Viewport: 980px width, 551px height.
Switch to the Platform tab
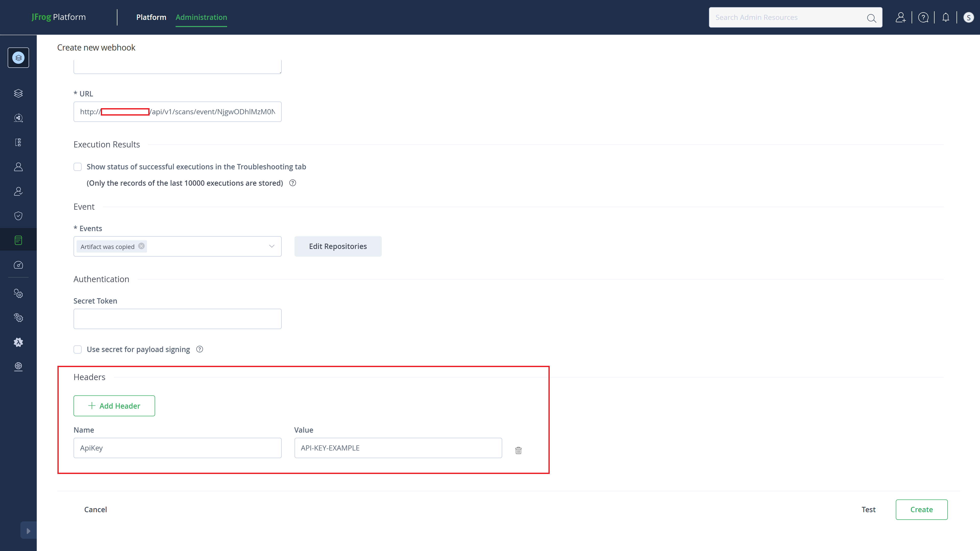(151, 17)
